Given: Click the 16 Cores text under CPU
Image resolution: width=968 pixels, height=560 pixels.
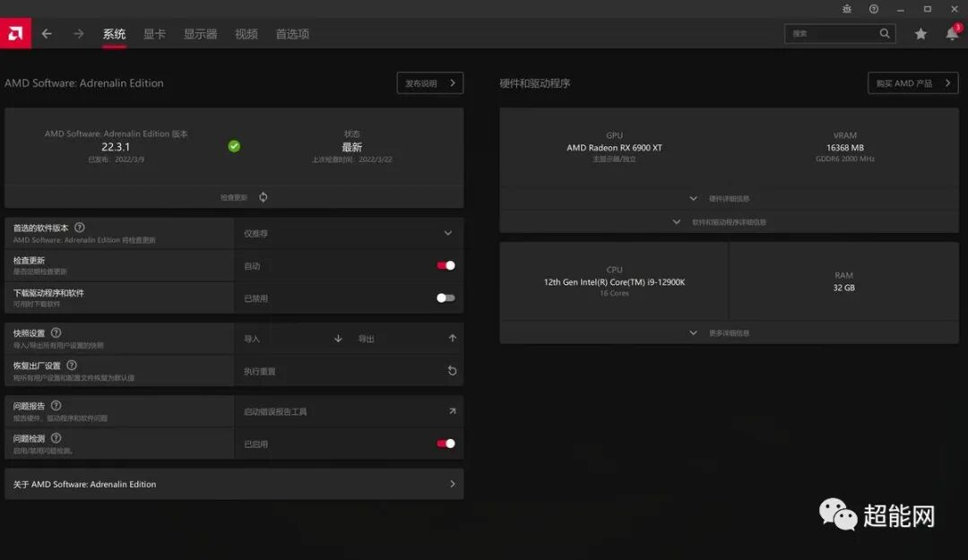Looking at the screenshot, I should click(x=614, y=293).
